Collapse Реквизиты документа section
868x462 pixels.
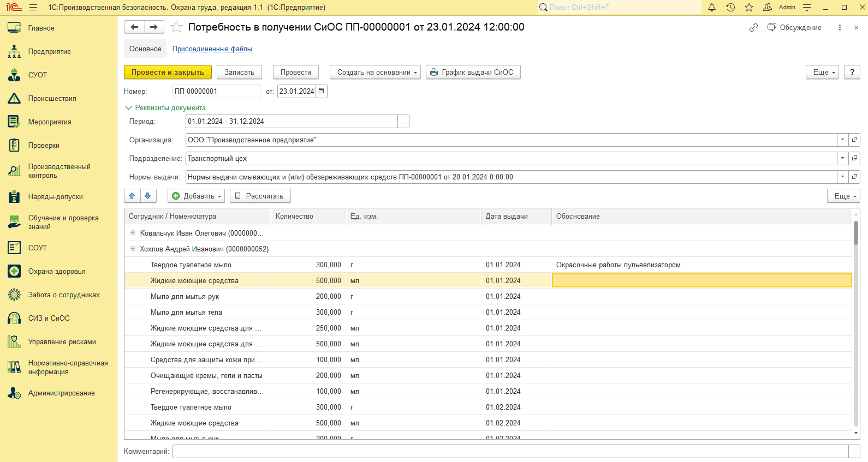tap(165, 108)
